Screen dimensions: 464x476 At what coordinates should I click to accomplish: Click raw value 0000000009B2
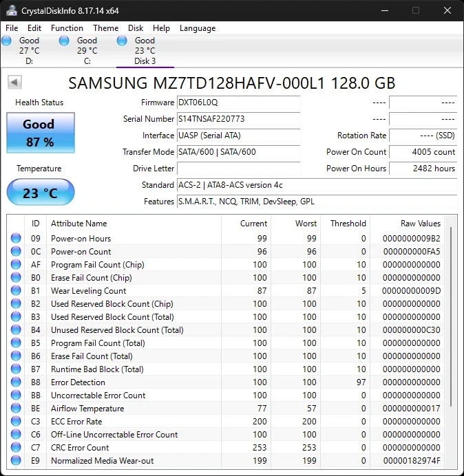(412, 239)
